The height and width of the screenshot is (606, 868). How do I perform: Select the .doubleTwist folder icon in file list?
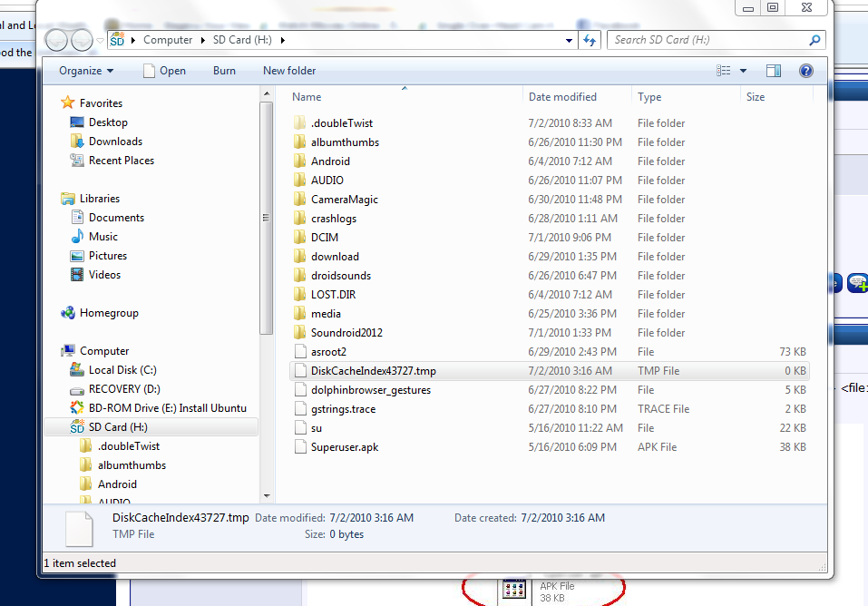(299, 123)
